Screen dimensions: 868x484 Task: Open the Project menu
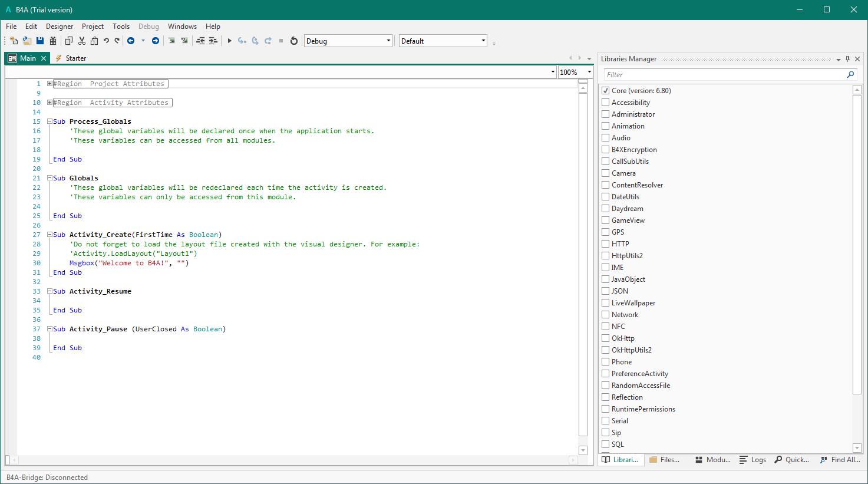click(93, 26)
